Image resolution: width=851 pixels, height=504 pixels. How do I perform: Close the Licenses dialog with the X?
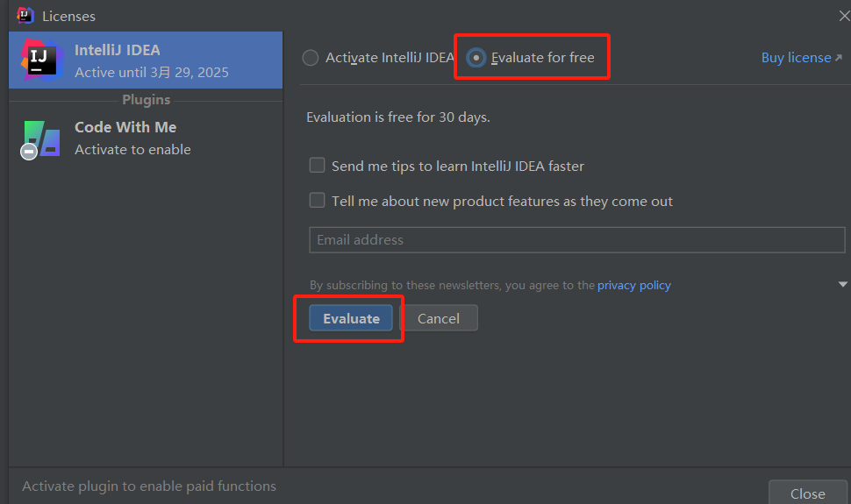point(844,17)
